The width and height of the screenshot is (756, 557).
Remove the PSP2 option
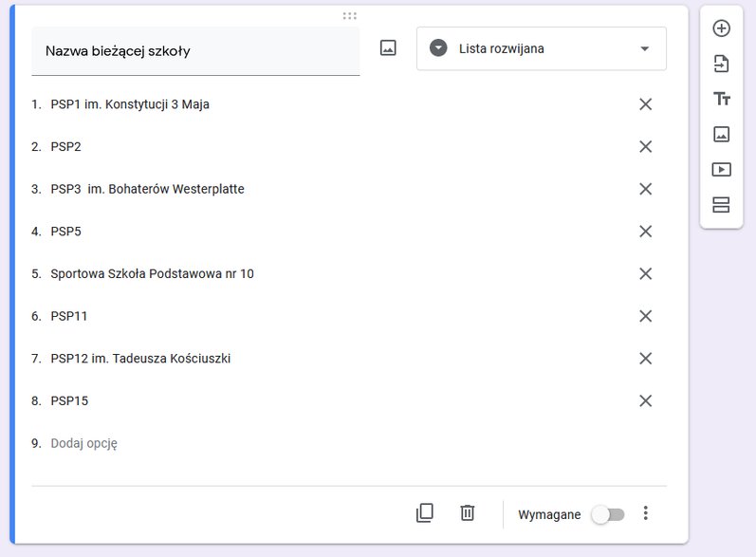coord(646,147)
